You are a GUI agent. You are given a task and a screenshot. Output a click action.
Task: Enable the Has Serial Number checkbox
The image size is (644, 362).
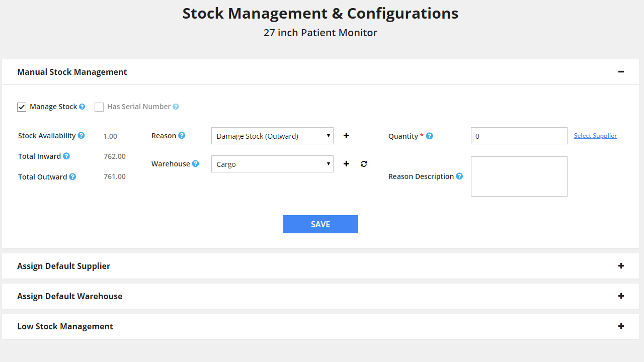[x=99, y=107]
